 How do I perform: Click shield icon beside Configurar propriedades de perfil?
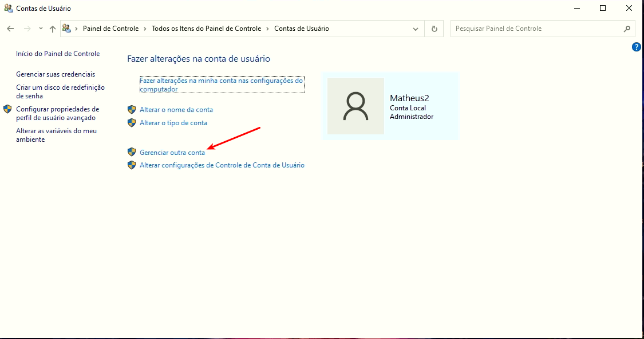coord(7,109)
